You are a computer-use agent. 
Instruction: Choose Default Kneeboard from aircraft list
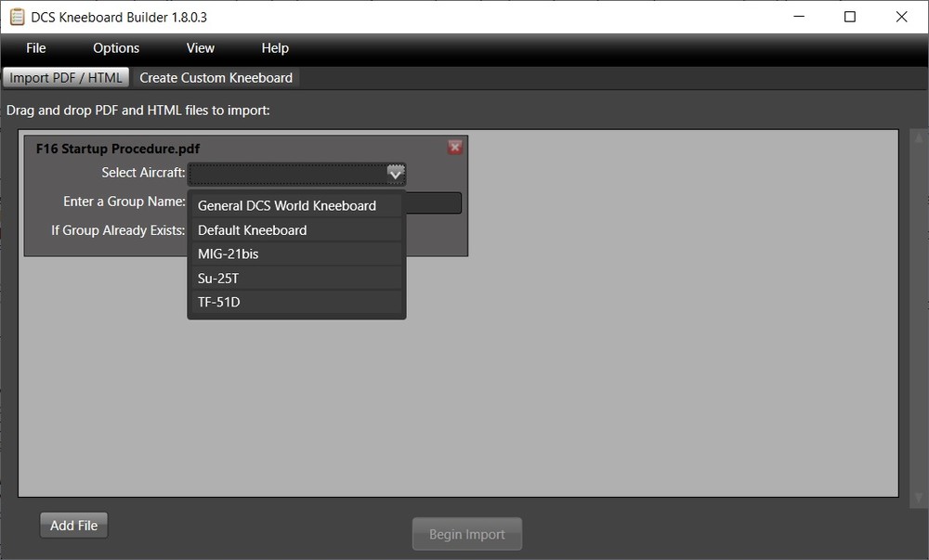click(296, 229)
